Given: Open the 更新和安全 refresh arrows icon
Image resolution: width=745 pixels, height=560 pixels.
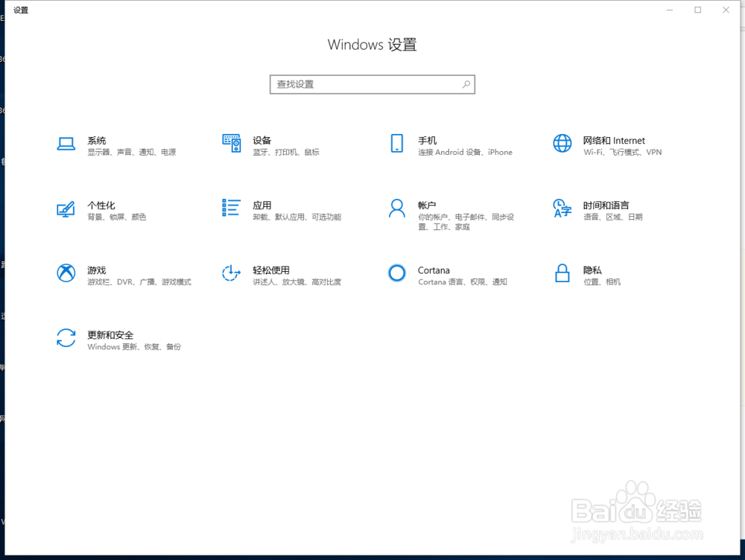Looking at the screenshot, I should click(66, 338).
